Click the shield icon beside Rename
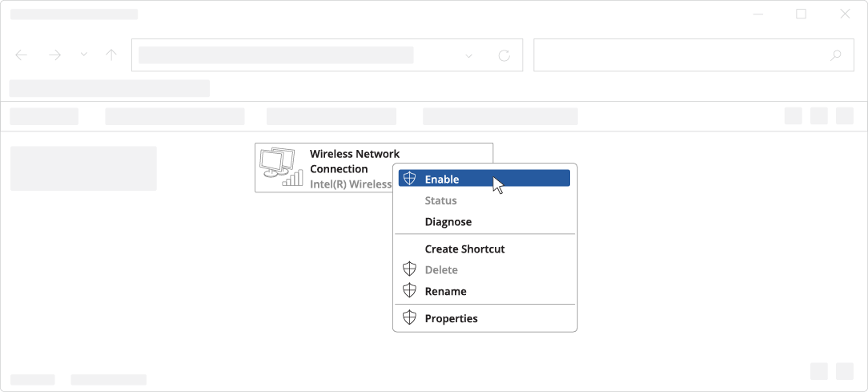 click(x=409, y=291)
